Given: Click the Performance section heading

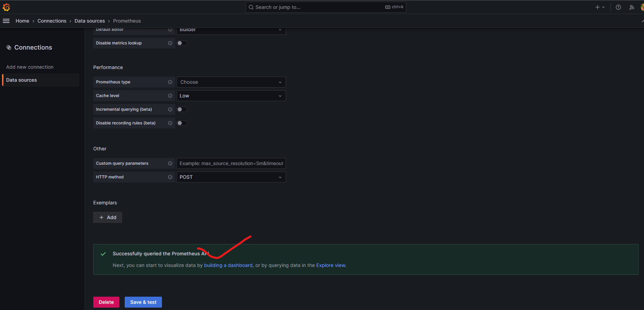Looking at the screenshot, I should click(x=108, y=67).
